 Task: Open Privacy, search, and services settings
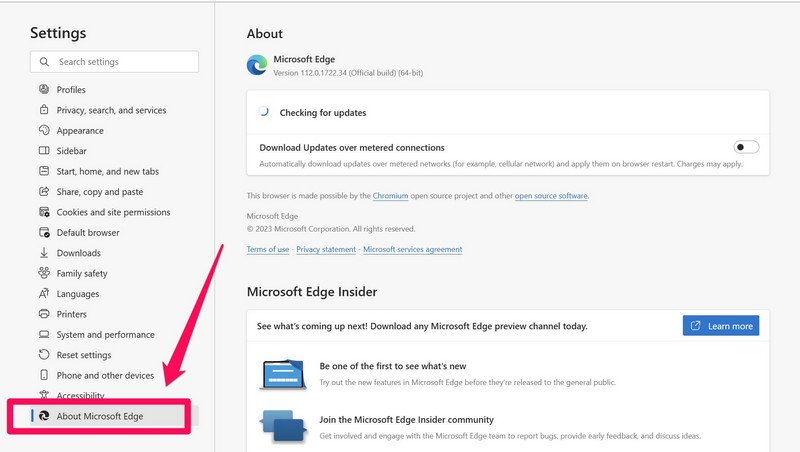coord(111,110)
